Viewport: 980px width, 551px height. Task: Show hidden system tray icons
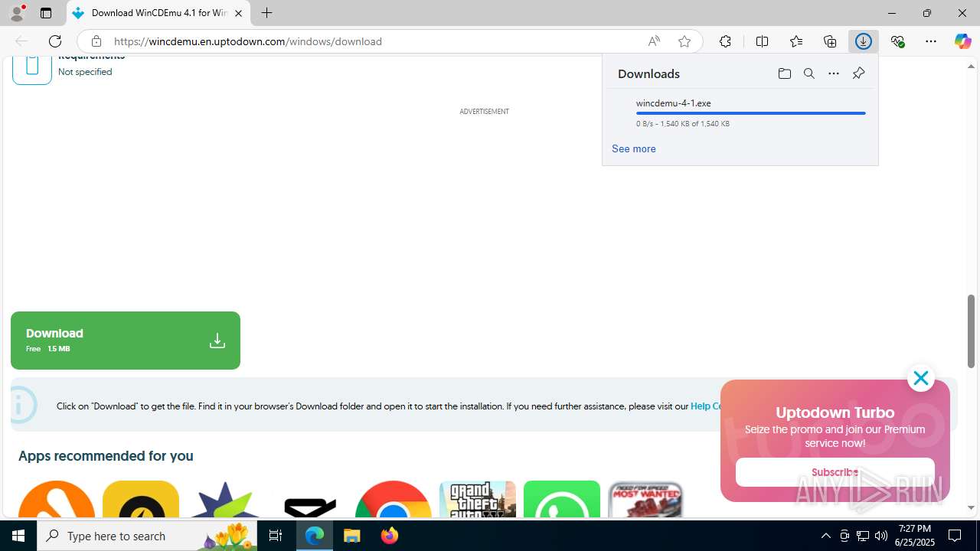pyautogui.click(x=825, y=536)
